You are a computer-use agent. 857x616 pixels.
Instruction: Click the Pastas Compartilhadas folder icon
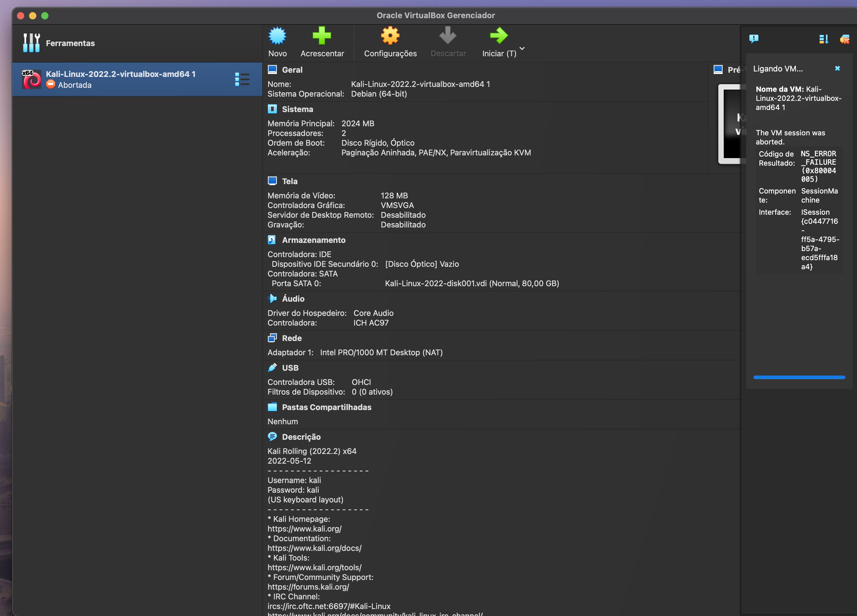coord(272,407)
